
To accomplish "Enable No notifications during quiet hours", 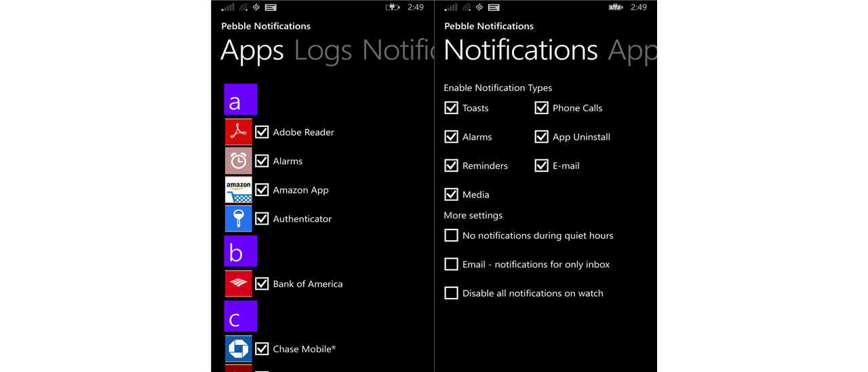I will [x=451, y=236].
